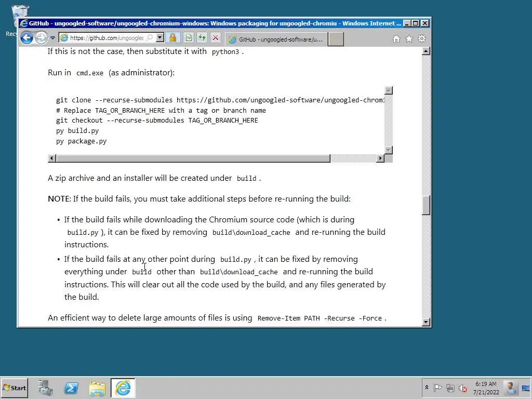The width and height of the screenshot is (532, 399).
Task: Click the 'python3' inline code
Action: [x=225, y=52]
